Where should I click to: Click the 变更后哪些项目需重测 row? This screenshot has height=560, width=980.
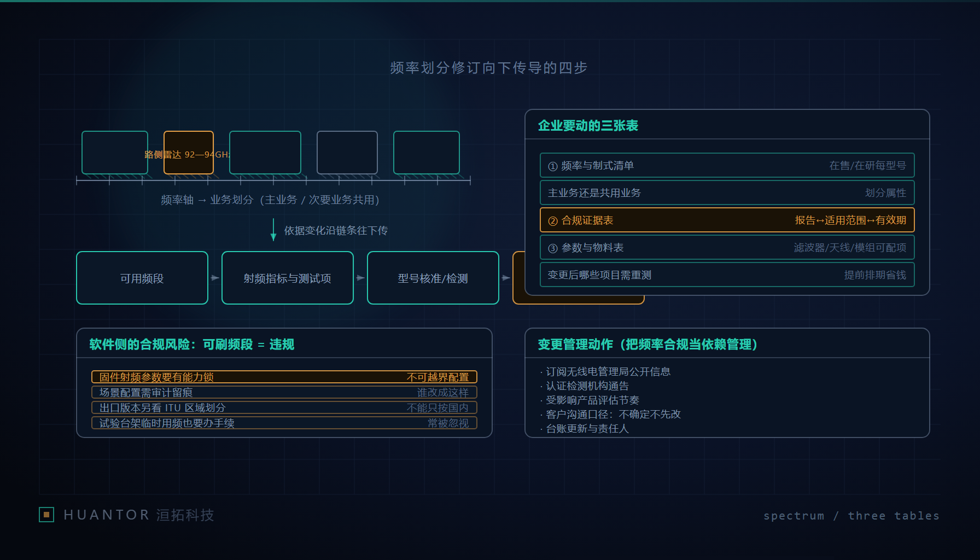(x=727, y=275)
